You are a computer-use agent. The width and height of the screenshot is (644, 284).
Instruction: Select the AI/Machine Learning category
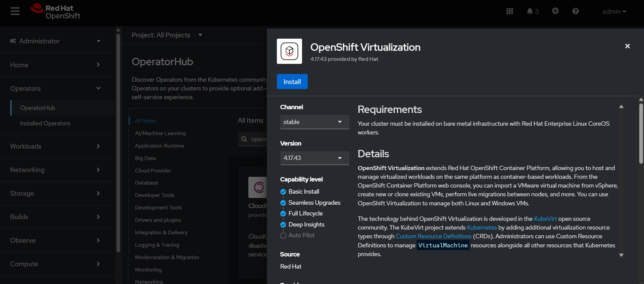pos(160,133)
